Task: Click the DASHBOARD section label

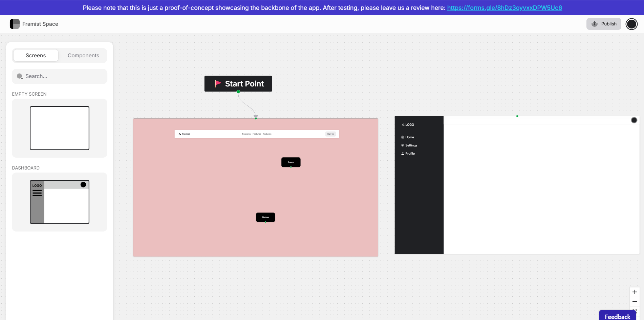Action: tap(26, 168)
